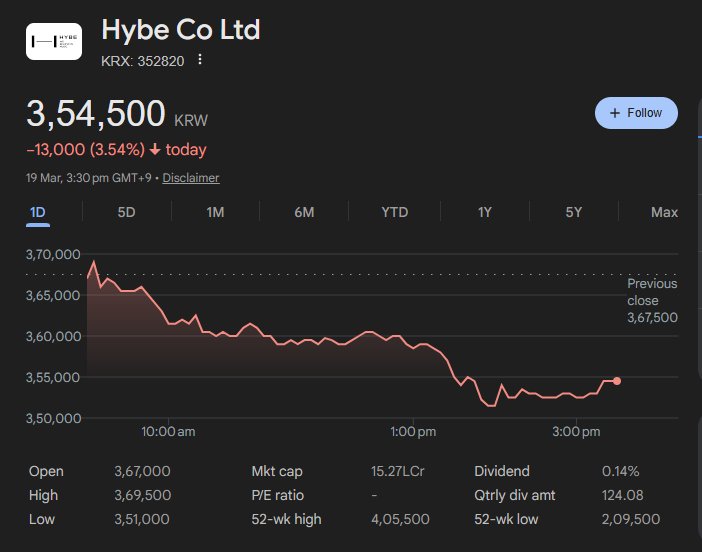Click the −13,000 (3.54%) change text

86,150
